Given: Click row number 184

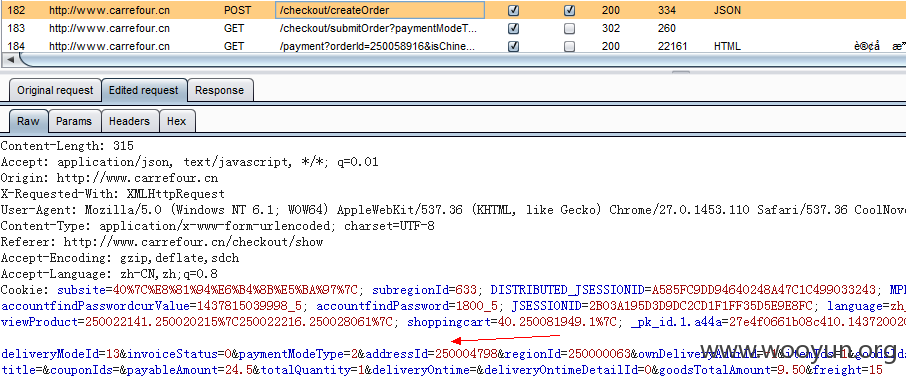Looking at the screenshot, I should (x=16, y=46).
